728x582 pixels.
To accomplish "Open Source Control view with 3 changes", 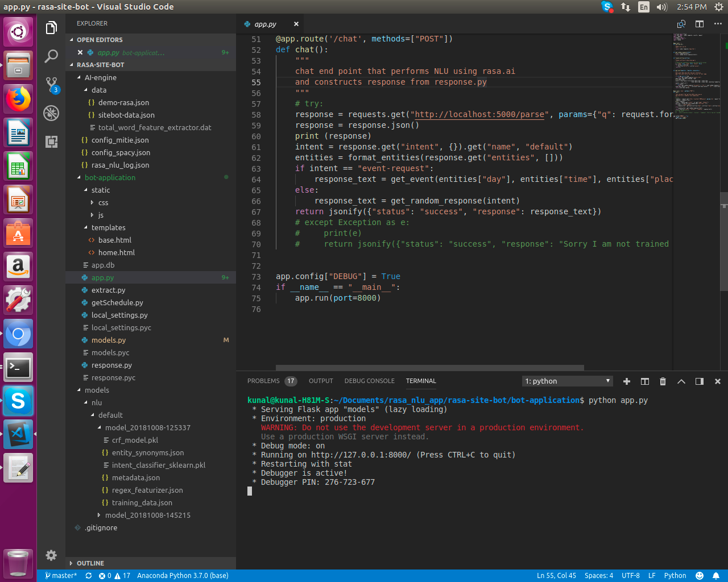I will [52, 85].
